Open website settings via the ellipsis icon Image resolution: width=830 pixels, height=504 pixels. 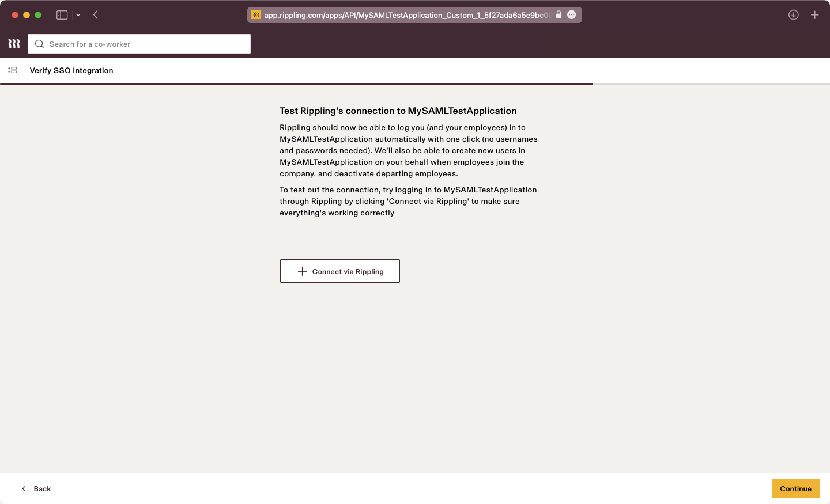pos(571,15)
